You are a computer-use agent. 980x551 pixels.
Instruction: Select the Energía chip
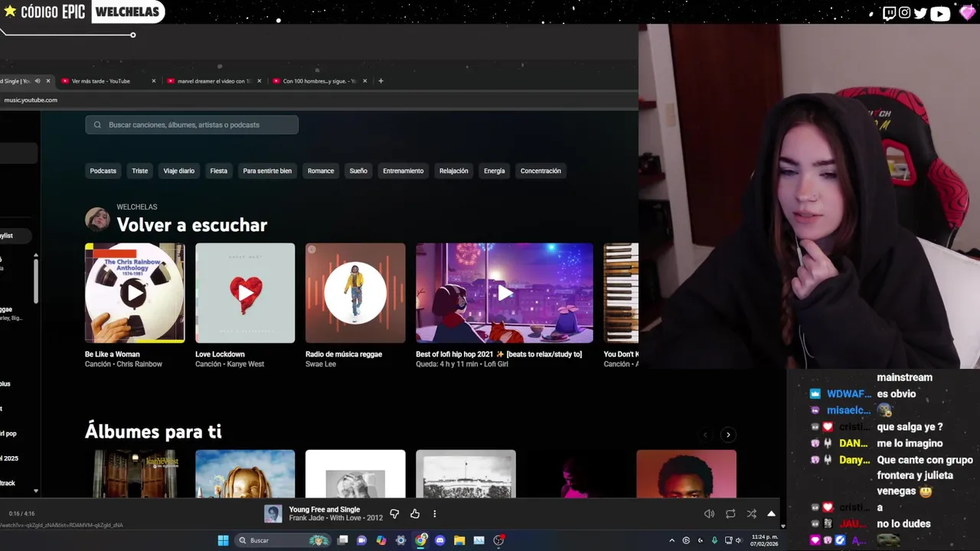[494, 171]
